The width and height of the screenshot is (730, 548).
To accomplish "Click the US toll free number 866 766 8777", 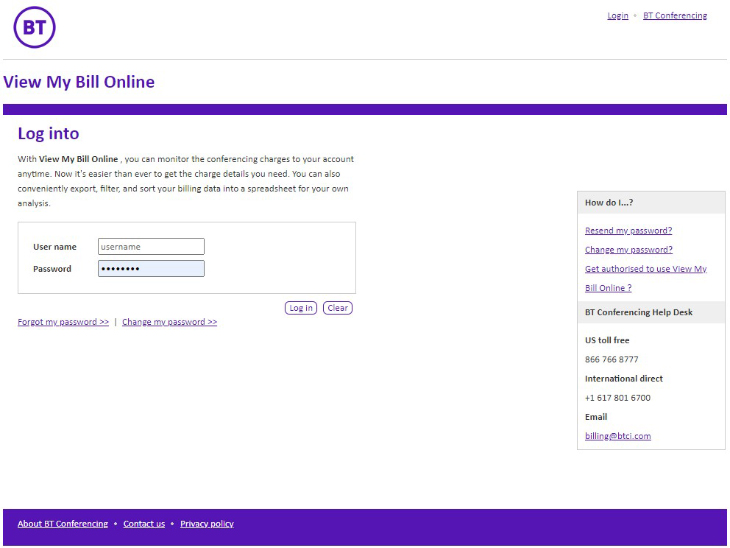I will coord(612,359).
